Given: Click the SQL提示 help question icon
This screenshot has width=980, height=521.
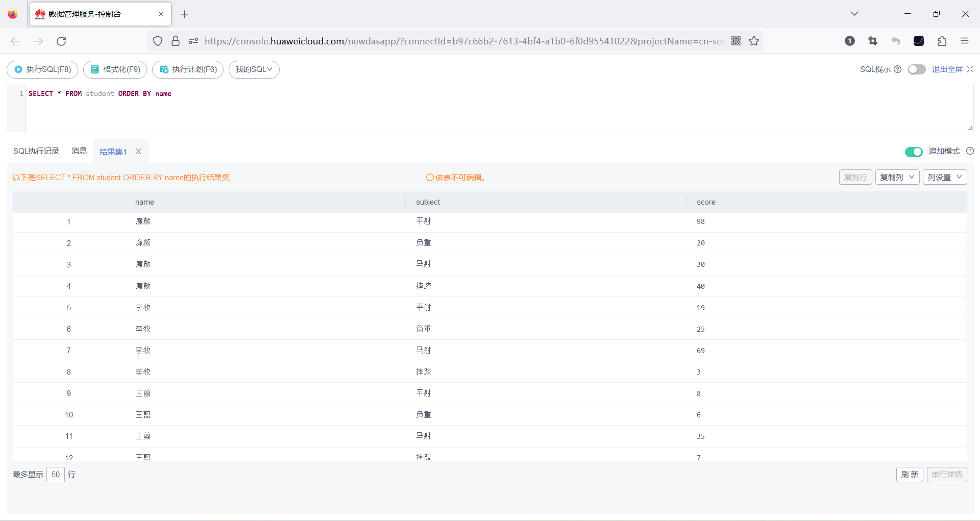Looking at the screenshot, I should coord(898,69).
